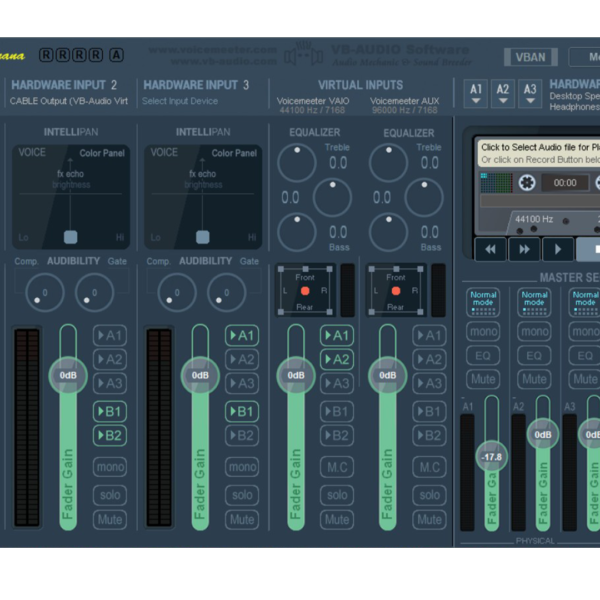The image size is (600, 600).
Task: Disable B2 routing on Hardware Input 2
Action: click(x=110, y=435)
